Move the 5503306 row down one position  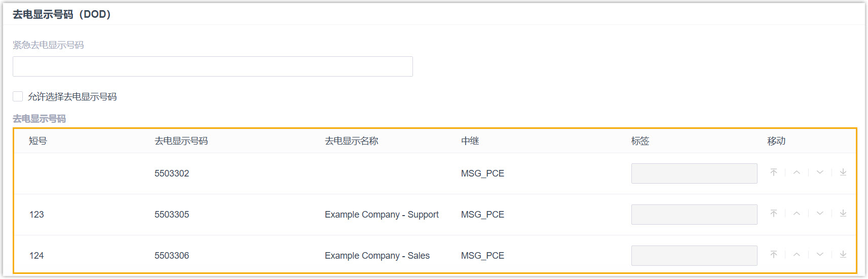[820, 255]
